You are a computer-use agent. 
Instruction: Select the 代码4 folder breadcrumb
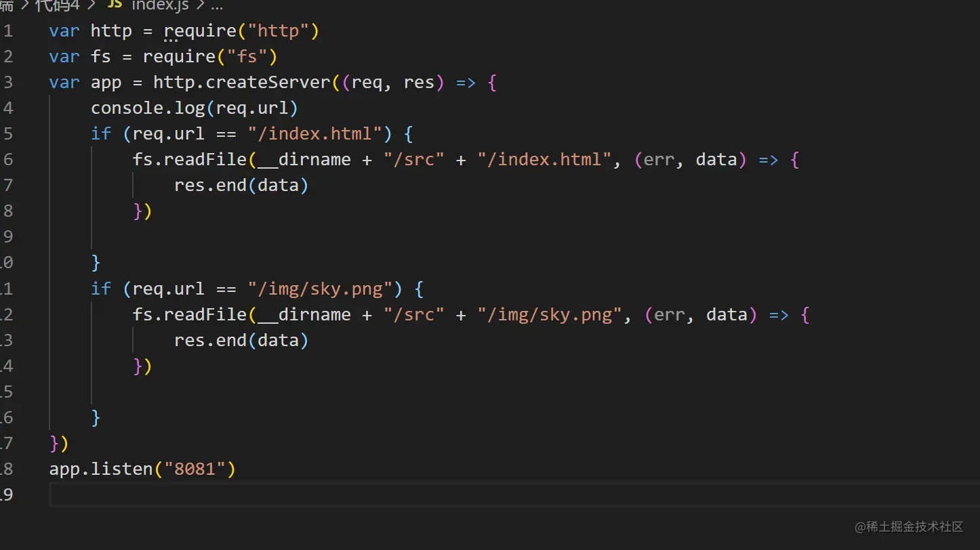[x=57, y=4]
